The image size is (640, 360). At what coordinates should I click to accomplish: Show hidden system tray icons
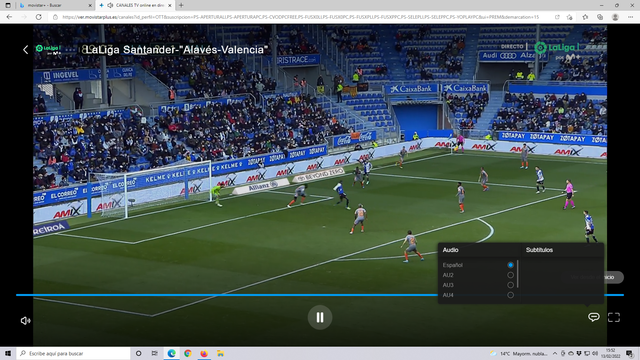click(555, 353)
